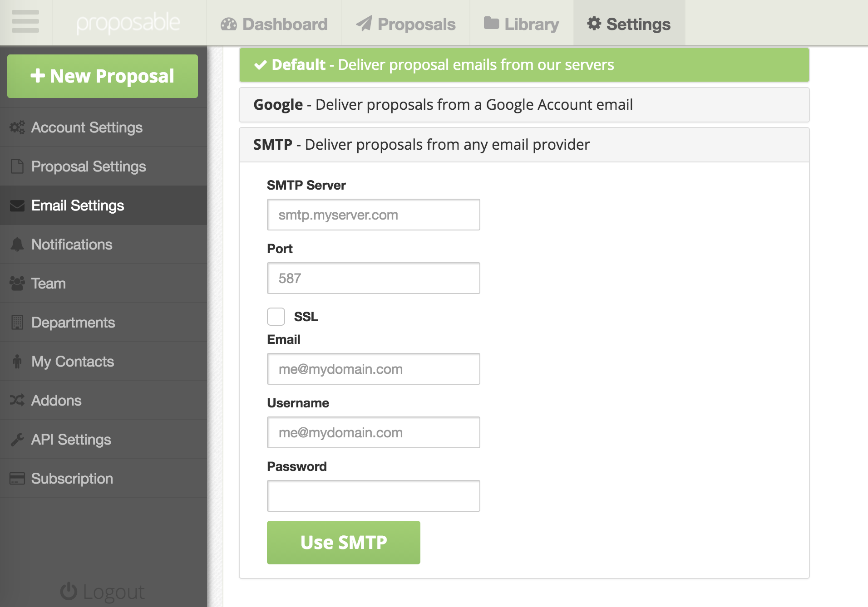868x607 pixels.
Task: Click the Dashboard gauge icon
Action: pos(229,24)
